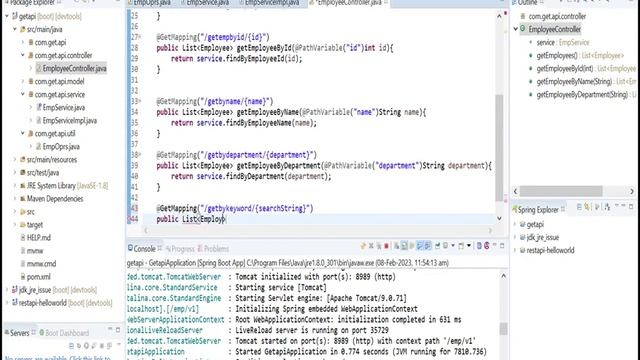Collapse the com.get.api.controller package
The height and width of the screenshot is (360, 640).
[23, 56]
